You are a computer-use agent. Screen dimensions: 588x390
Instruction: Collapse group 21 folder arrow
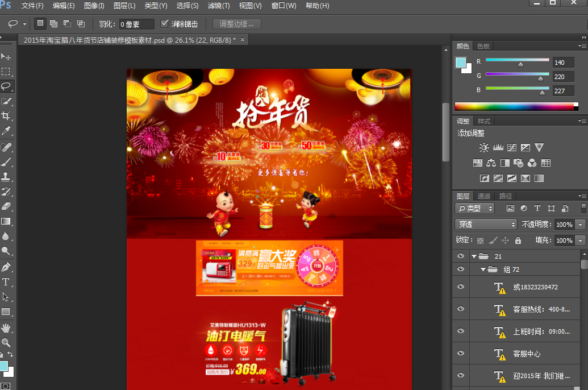(x=474, y=256)
